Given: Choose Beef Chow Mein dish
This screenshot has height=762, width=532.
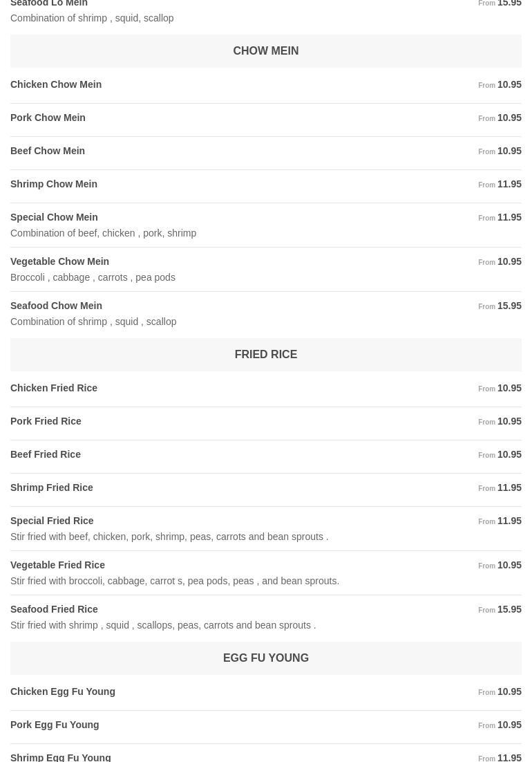Looking at the screenshot, I should 48,151.
